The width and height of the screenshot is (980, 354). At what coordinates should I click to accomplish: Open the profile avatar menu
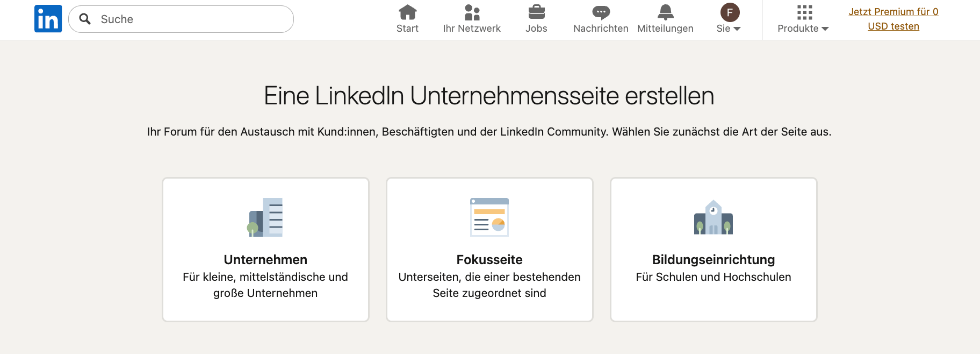(729, 12)
